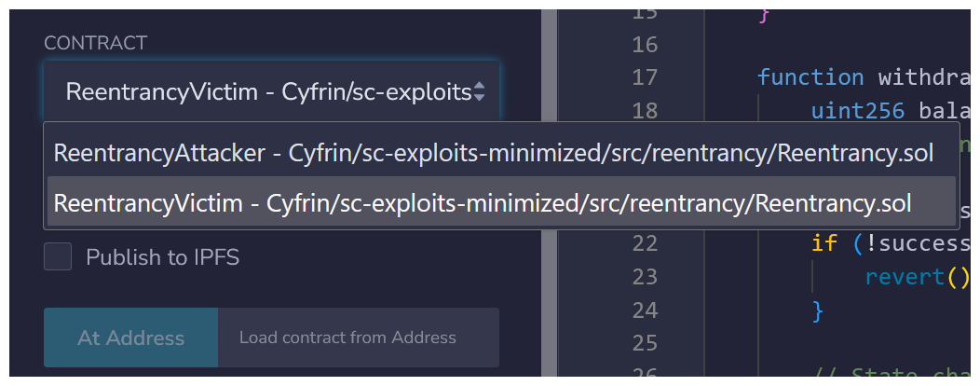Viewport: 980px width, 386px height.
Task: Click the Publish to IPFS label
Action: pyautogui.click(x=162, y=257)
